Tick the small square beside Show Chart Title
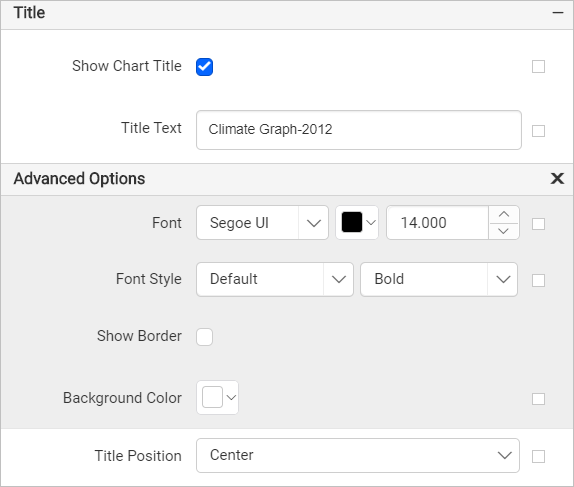 pos(538,67)
